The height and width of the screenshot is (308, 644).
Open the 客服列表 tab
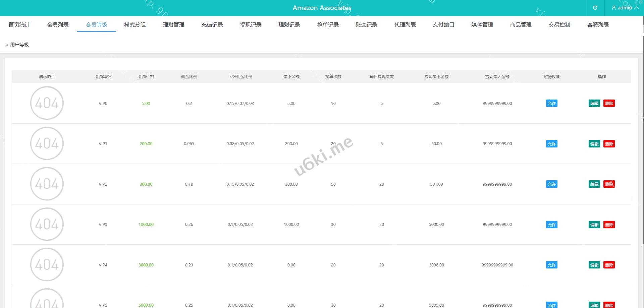point(598,24)
